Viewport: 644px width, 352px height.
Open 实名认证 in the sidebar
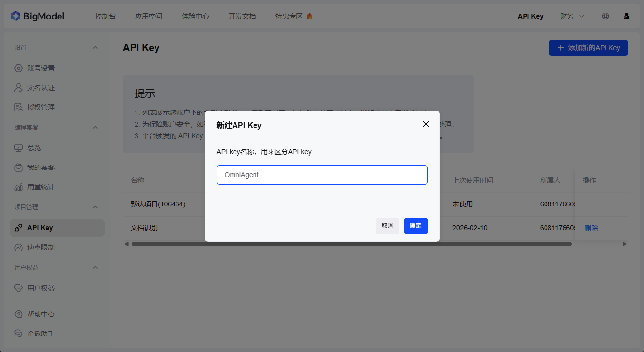[x=40, y=88]
